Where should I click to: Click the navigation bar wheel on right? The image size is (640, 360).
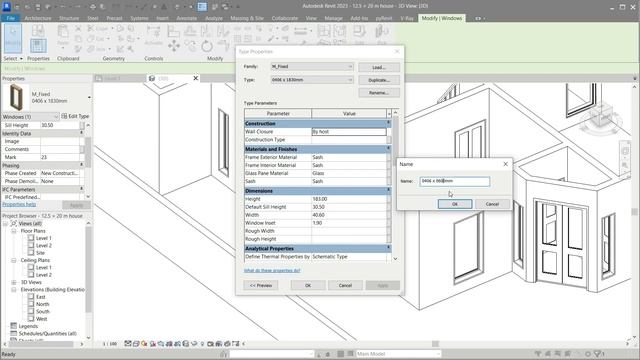tap(625, 151)
